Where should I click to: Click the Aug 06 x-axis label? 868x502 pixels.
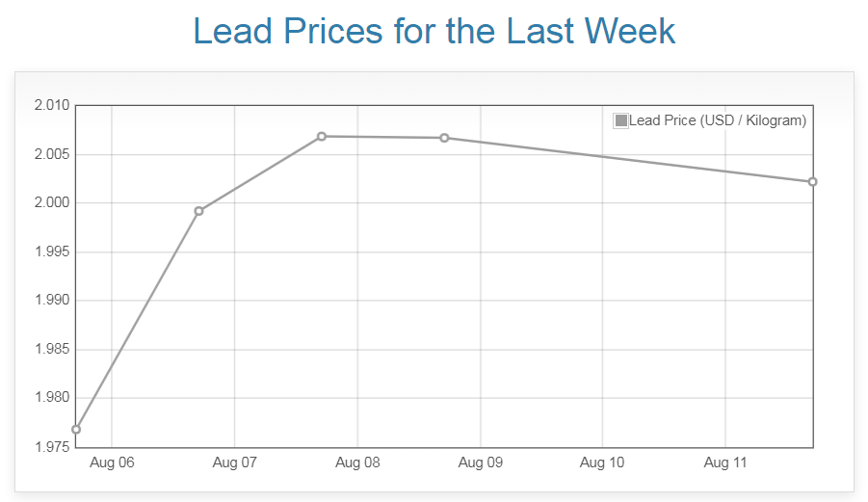pyautogui.click(x=112, y=462)
